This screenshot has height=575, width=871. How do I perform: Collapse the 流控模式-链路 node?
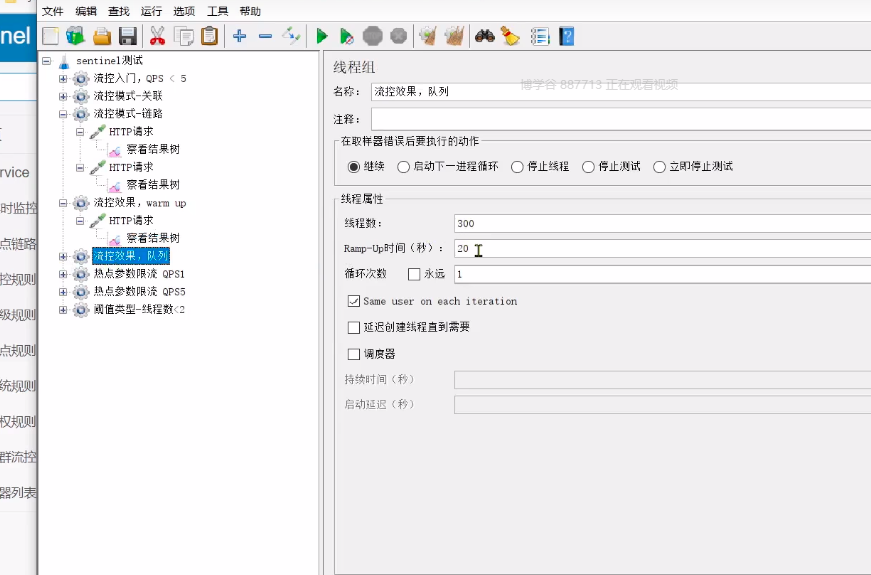pyautogui.click(x=63, y=114)
